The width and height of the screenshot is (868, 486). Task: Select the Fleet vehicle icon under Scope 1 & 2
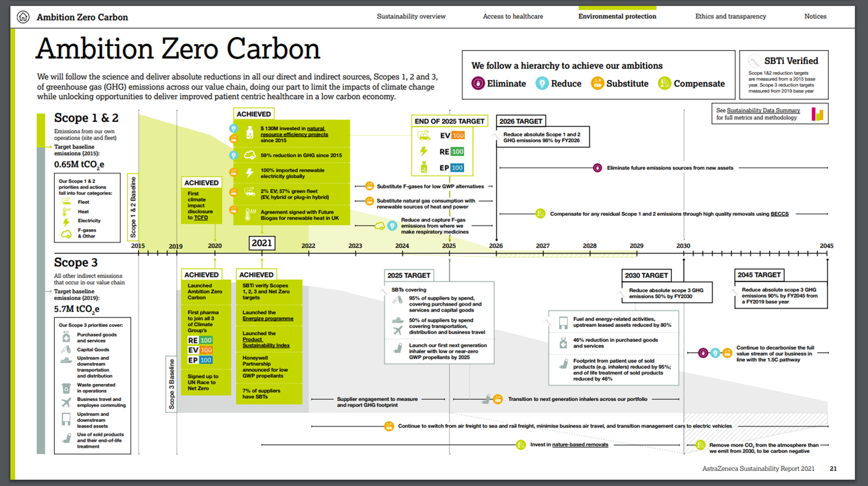click(x=66, y=201)
